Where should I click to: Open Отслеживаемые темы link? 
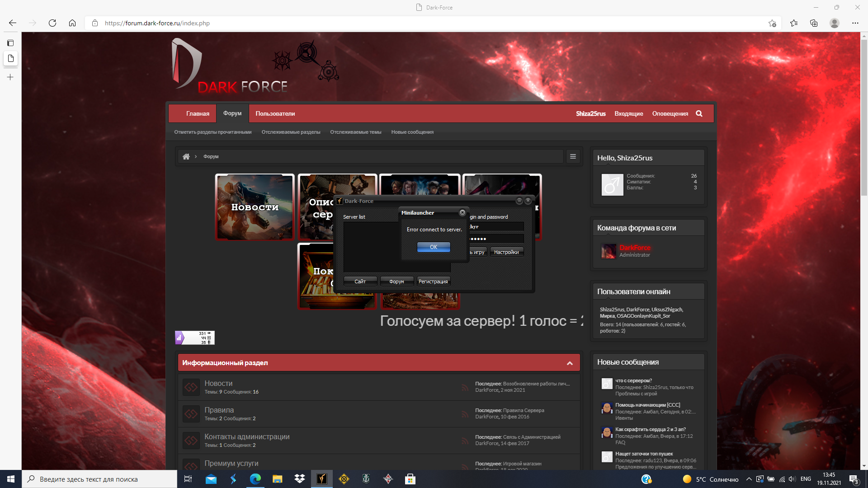point(356,132)
